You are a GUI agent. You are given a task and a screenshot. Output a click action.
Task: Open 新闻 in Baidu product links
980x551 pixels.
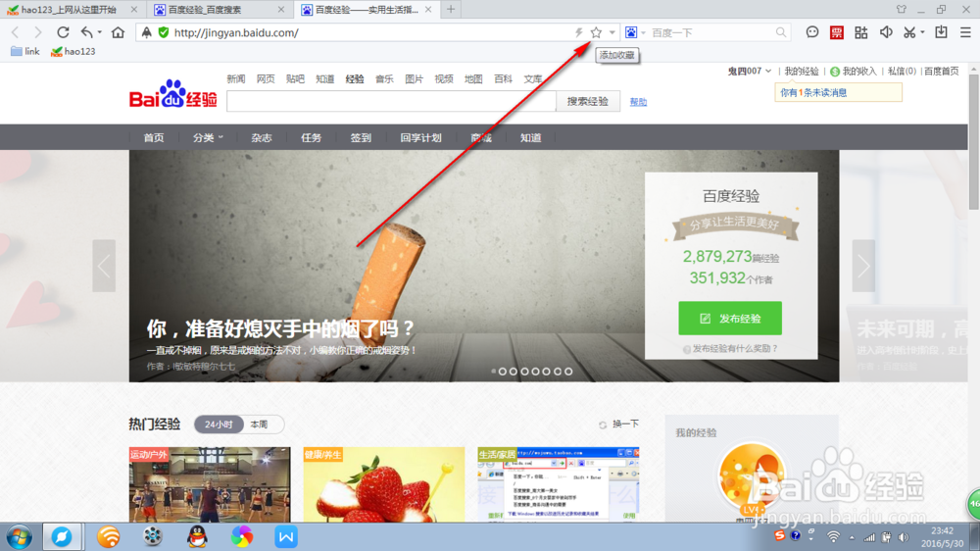click(x=235, y=78)
